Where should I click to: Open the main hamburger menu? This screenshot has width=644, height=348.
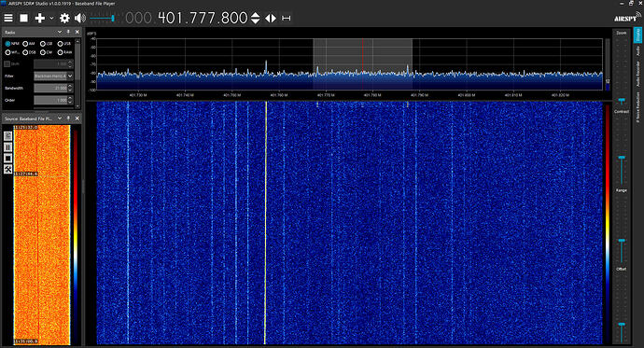(8, 18)
